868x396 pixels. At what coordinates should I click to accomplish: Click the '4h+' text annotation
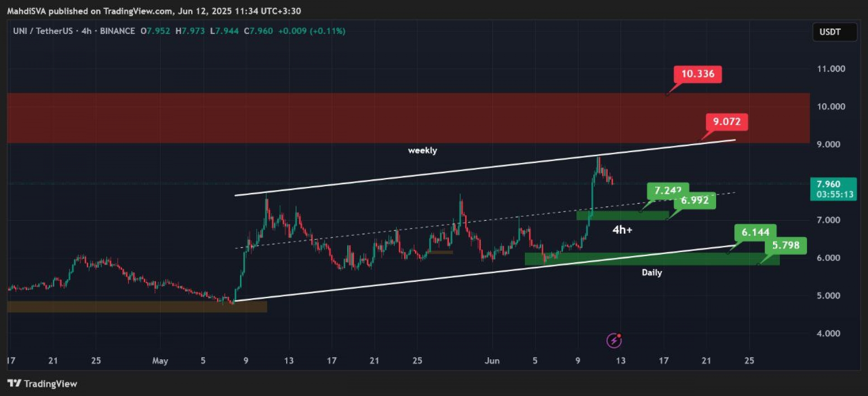pyautogui.click(x=622, y=230)
